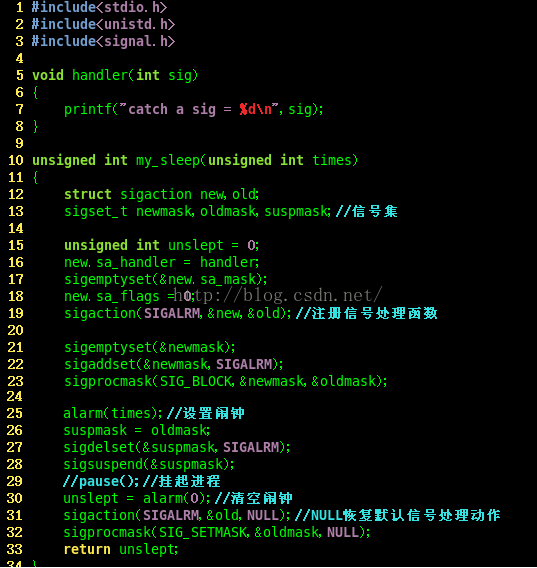The image size is (537, 568).
Task: Click "sigemptyset(&newmask);" line
Action: tap(150, 347)
